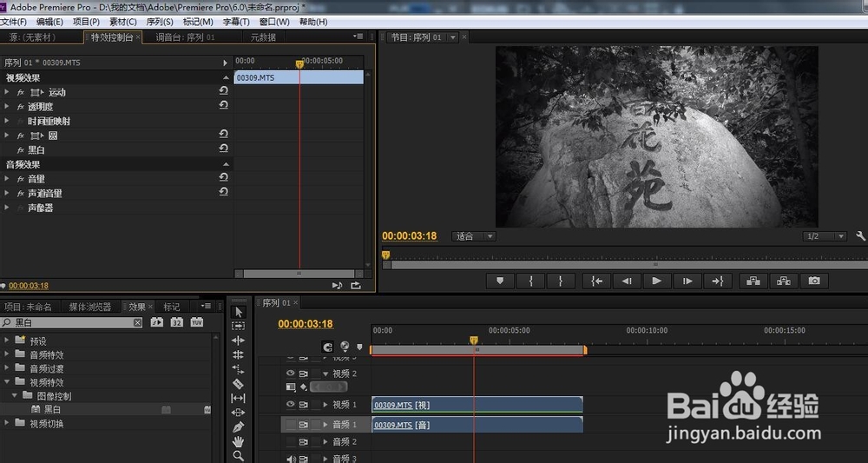This screenshot has height=463, width=868.
Task: Select the Zoom magnifier tool
Action: (x=238, y=456)
